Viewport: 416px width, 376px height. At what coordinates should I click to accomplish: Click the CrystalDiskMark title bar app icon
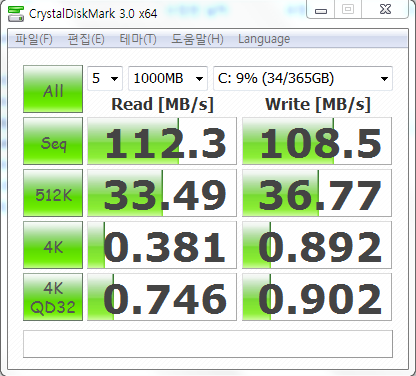tap(16, 13)
